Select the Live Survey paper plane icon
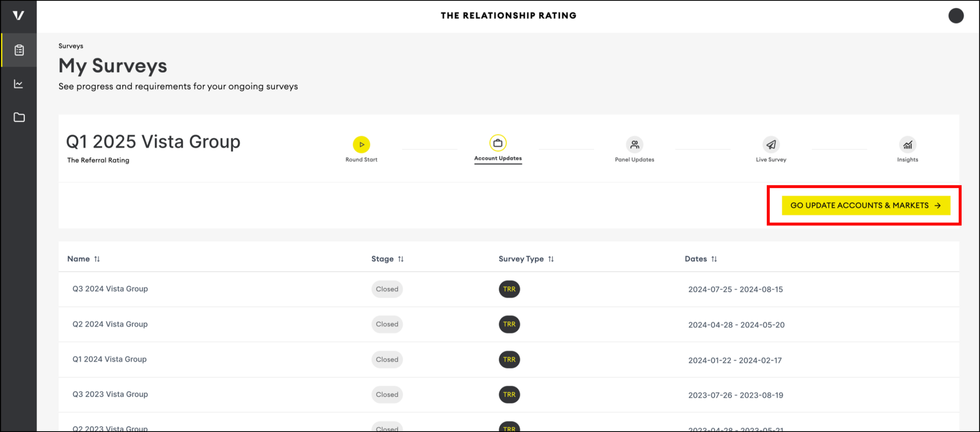 [770, 145]
